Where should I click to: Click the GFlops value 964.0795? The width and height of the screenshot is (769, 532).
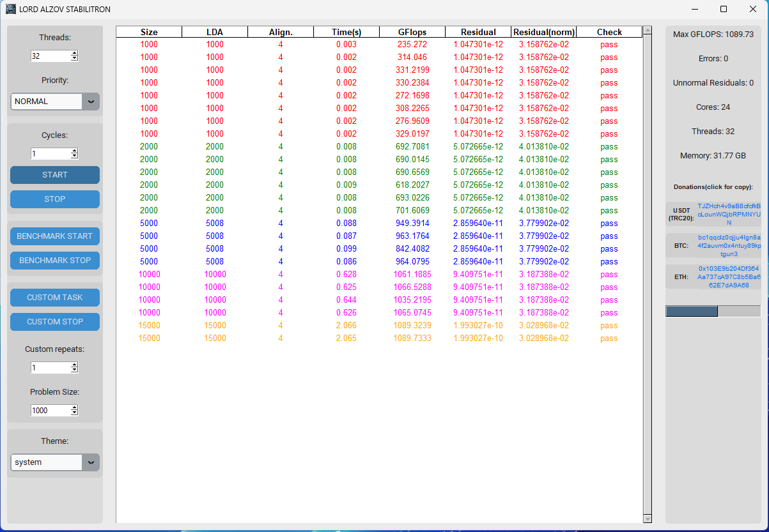pos(412,262)
